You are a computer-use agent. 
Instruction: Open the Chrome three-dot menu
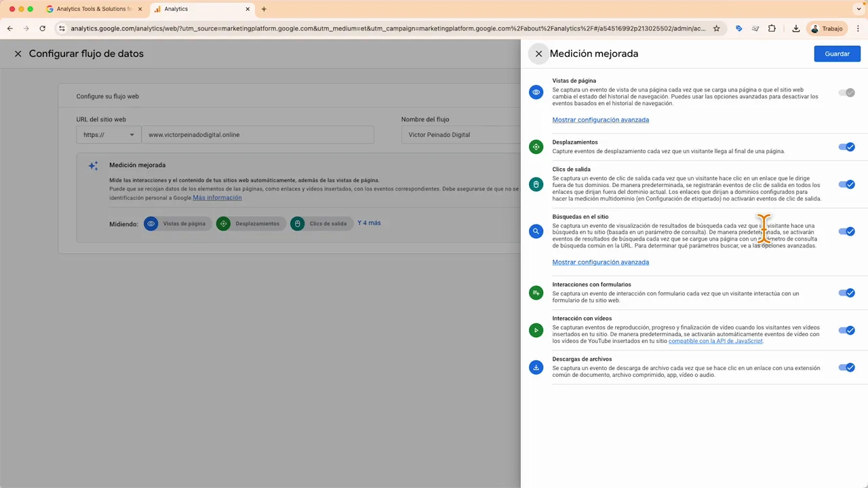pos(859,28)
